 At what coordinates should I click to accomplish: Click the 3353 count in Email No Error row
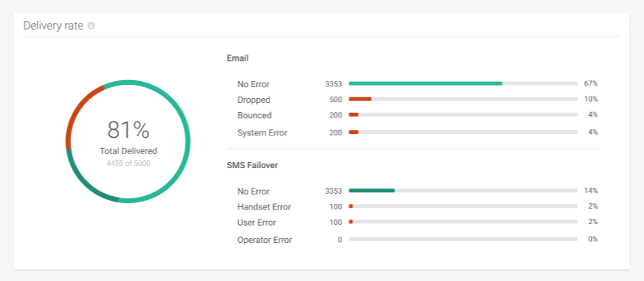[x=333, y=84]
